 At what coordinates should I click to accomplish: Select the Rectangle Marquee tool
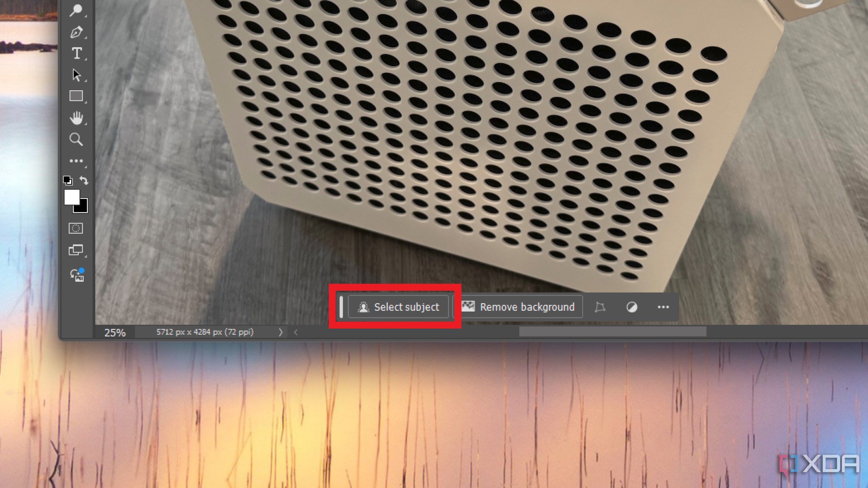76,96
